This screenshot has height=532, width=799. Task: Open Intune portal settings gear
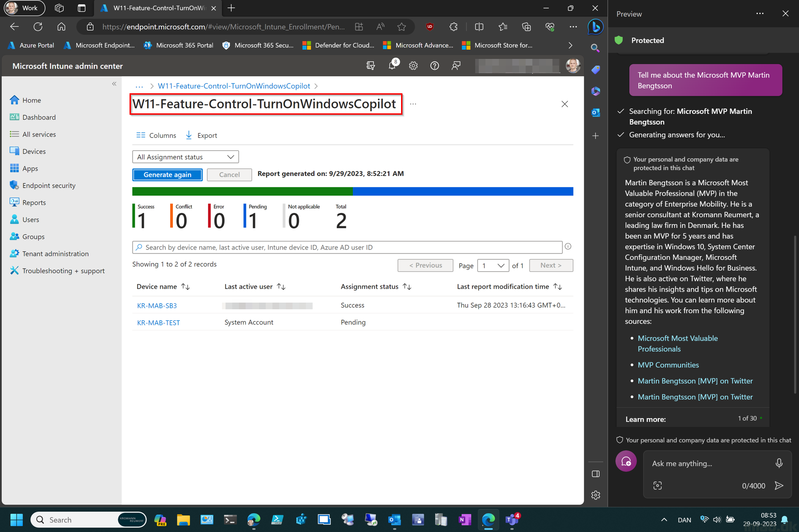413,66
